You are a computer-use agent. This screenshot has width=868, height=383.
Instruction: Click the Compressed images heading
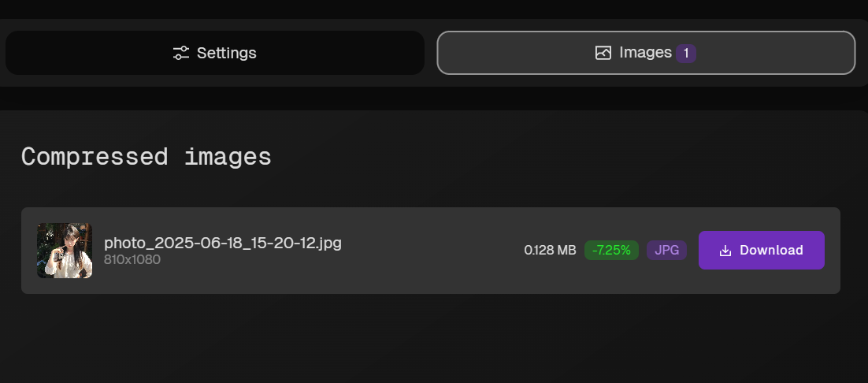click(x=147, y=157)
